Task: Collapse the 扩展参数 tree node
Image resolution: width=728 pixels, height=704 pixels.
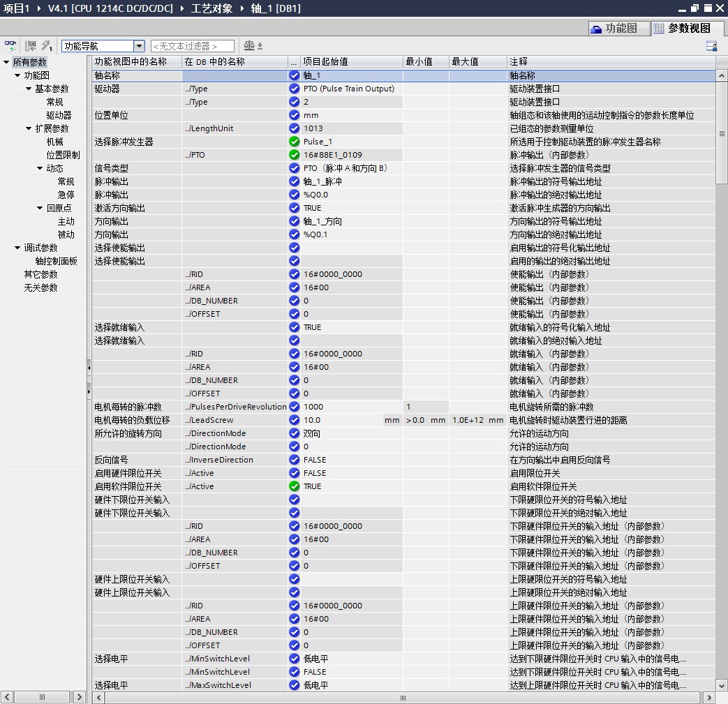Action: coord(29,128)
